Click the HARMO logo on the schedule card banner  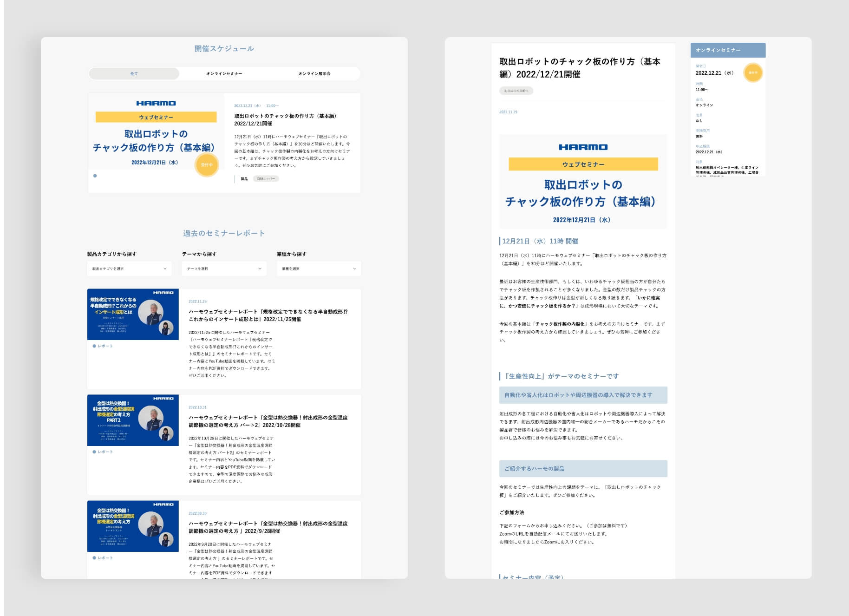pyautogui.click(x=156, y=103)
